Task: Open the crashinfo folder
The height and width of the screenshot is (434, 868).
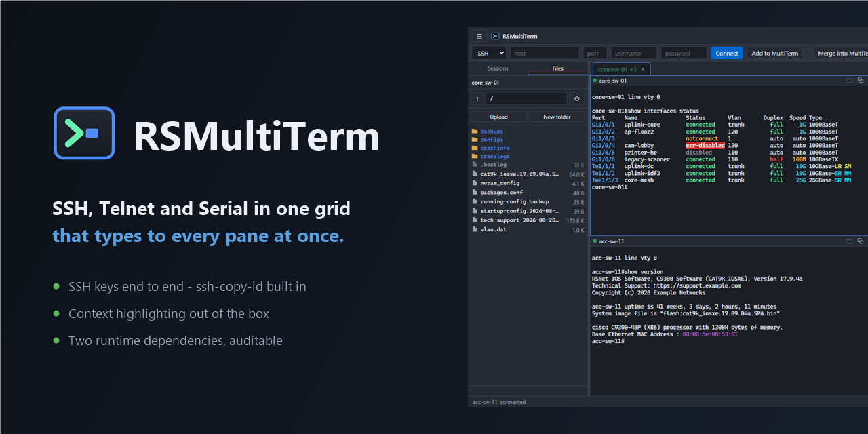Action: pos(528,148)
